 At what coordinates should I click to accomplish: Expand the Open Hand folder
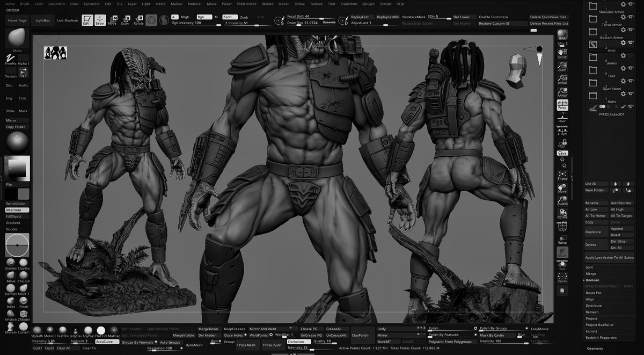(x=593, y=83)
